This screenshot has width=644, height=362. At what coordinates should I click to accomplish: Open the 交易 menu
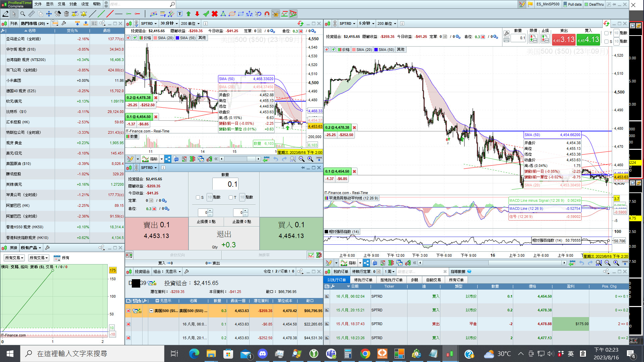tap(61, 4)
